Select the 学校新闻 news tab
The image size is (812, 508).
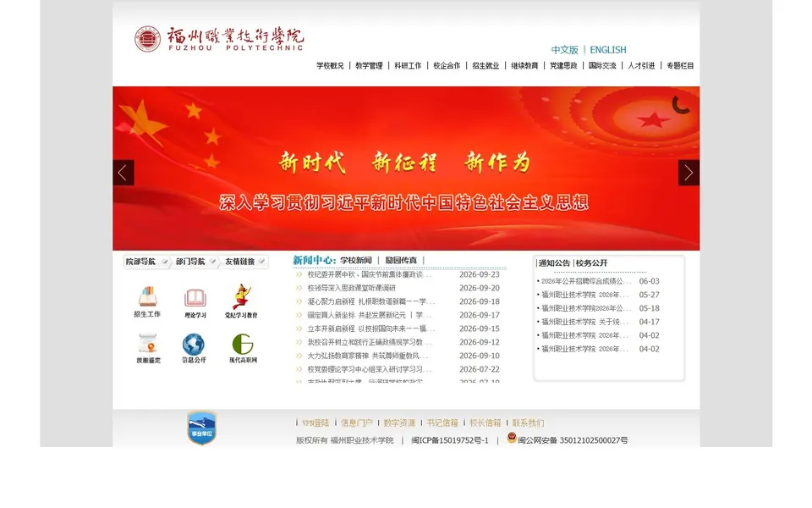356,260
